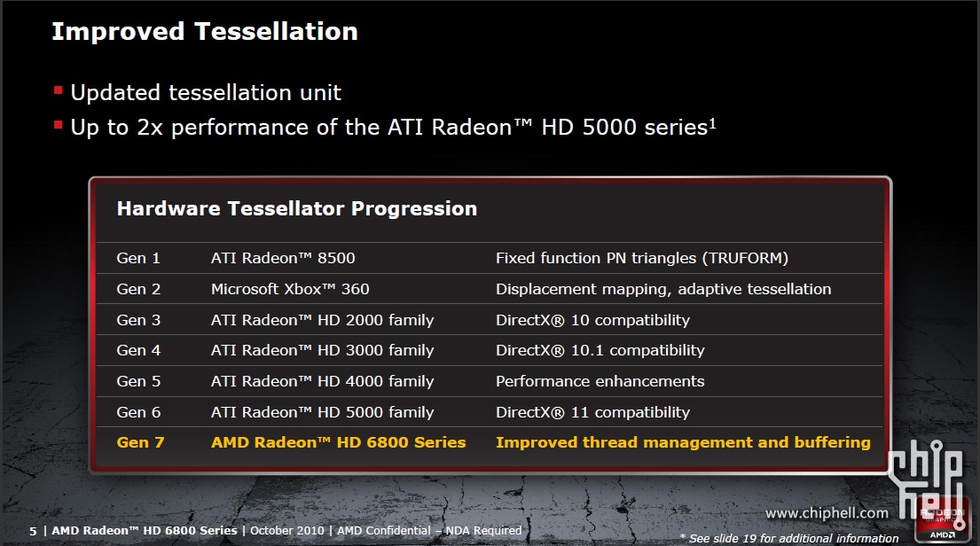Click the 'Hardware Tessellator Progression' table heading
Viewport: 980px width, 546px height.
pyautogui.click(x=297, y=209)
